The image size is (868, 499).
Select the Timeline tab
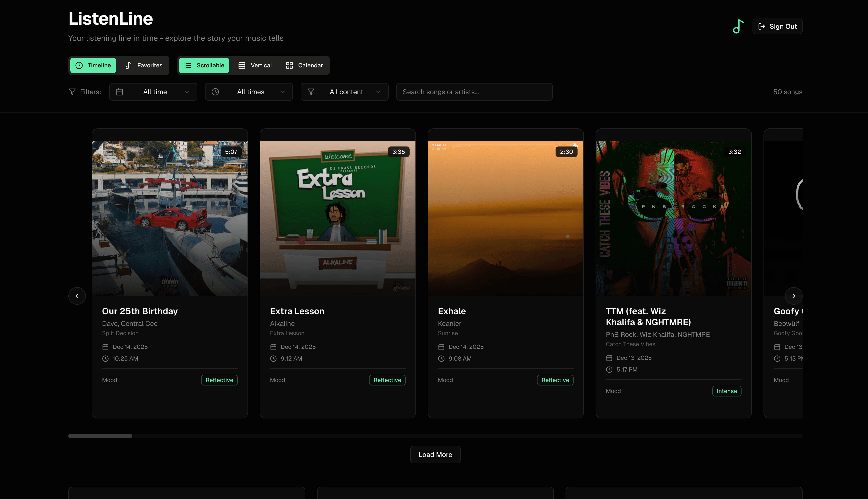[x=93, y=65]
